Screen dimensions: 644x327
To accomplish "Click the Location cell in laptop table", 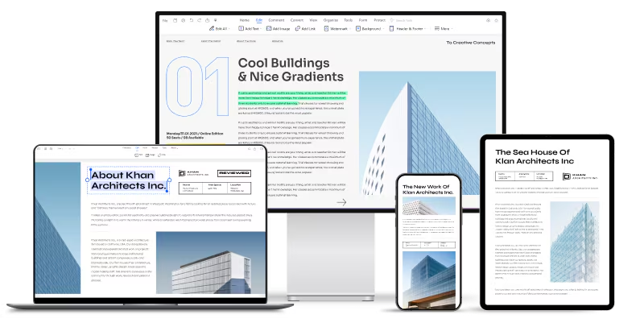I will 239,188.
